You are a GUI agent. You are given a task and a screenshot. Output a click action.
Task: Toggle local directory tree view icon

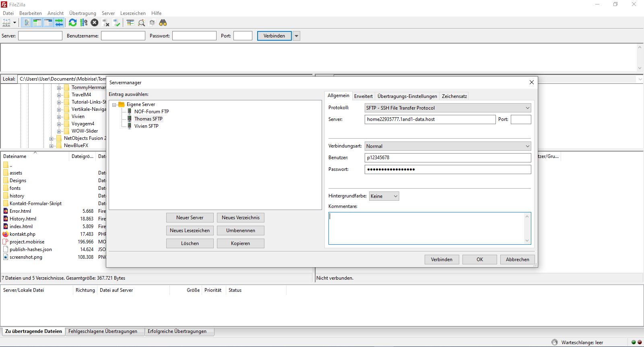[x=37, y=23]
